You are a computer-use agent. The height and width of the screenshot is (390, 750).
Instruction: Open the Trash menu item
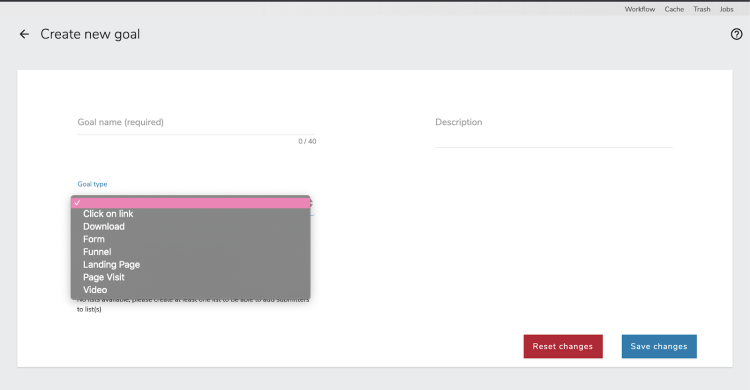point(702,9)
